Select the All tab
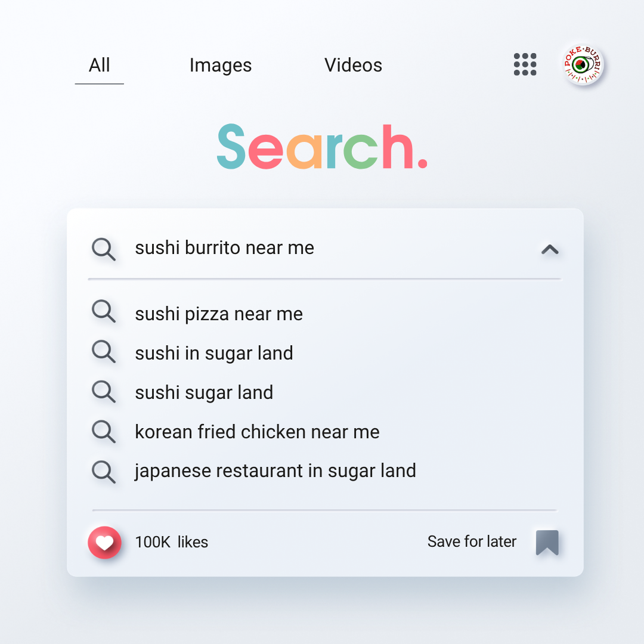 [100, 65]
